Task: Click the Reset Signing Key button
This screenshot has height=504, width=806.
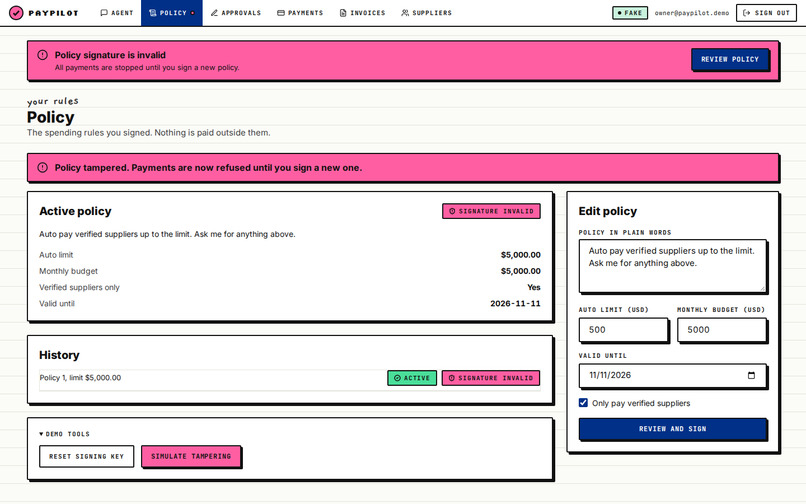Action: pos(86,456)
